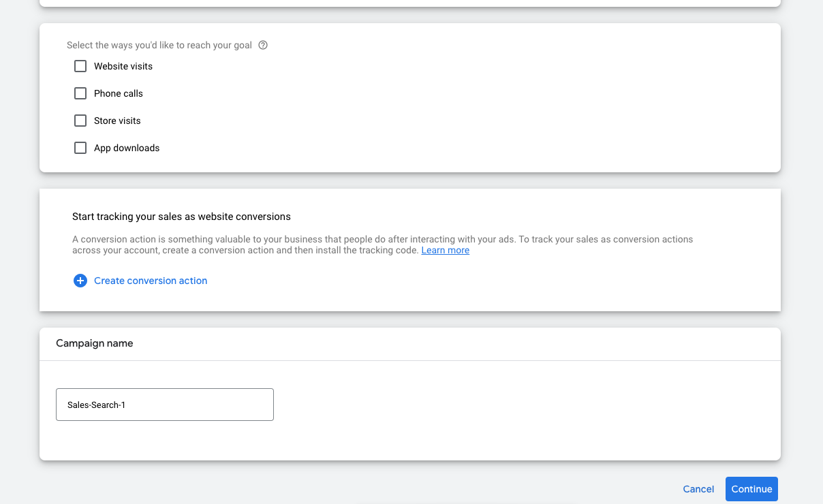Click the 'Website visits' label text
The image size is (823, 504).
123,66
